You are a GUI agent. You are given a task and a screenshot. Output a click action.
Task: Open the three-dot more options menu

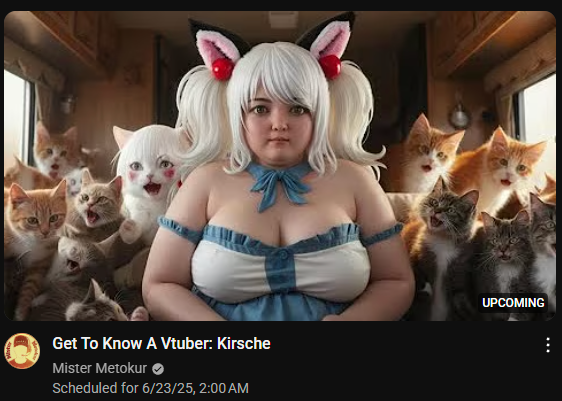coord(548,345)
